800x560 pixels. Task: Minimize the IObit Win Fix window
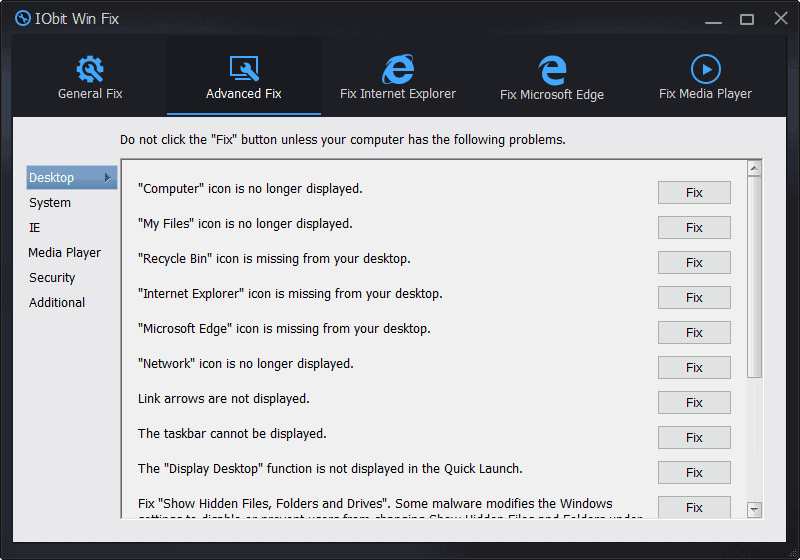(x=713, y=19)
